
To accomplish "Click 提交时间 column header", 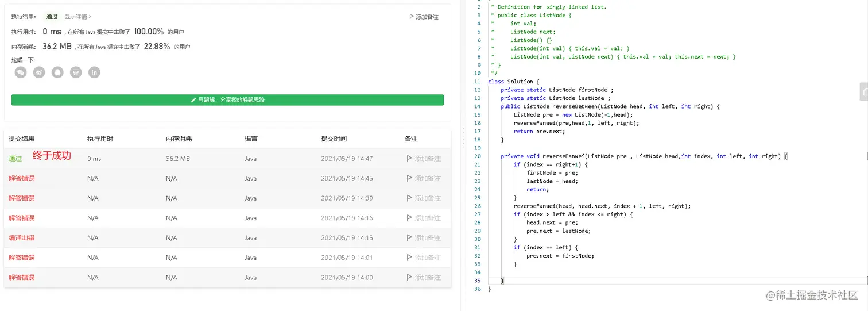I will 334,139.
